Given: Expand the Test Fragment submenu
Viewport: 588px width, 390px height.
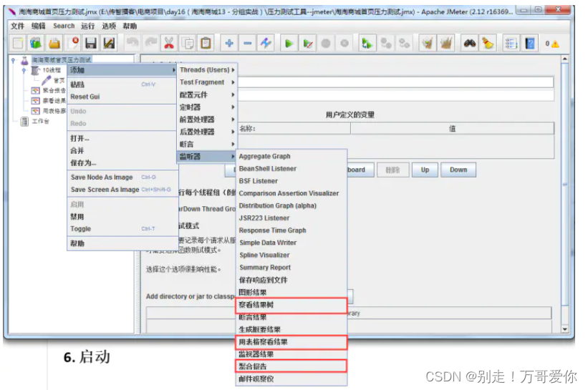Looking at the screenshot, I should point(207,82).
